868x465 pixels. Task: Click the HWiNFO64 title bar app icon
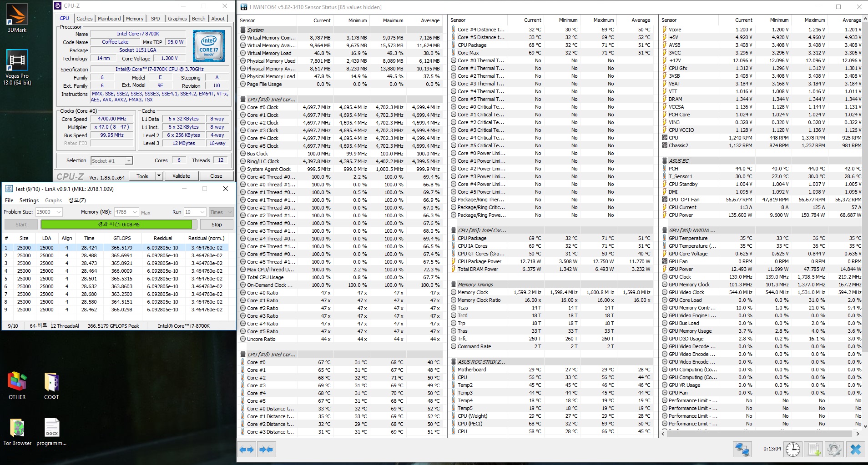click(x=243, y=7)
